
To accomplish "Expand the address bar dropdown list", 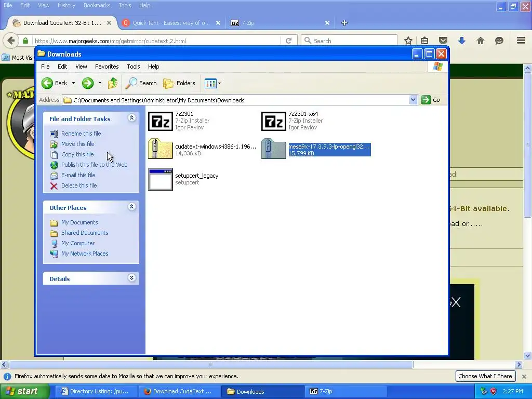I will tap(413, 100).
